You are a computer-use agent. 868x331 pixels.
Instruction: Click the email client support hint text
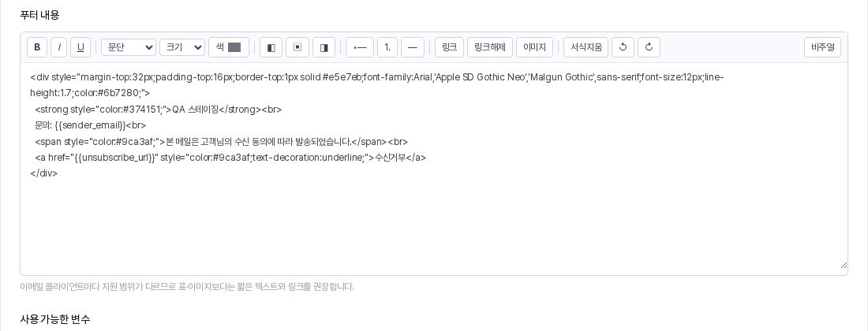click(186, 287)
